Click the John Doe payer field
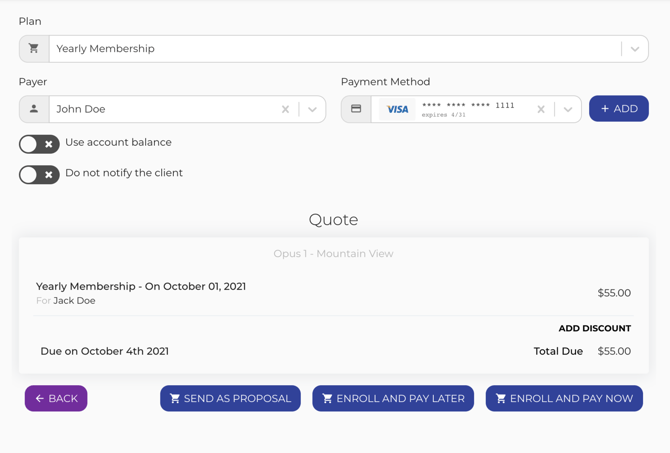Screen dimensions: 670x453 pos(172,109)
